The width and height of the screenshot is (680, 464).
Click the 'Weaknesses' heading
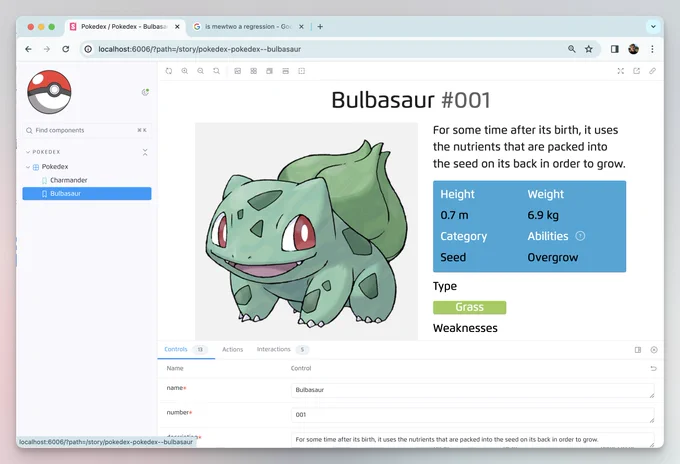coord(465,328)
